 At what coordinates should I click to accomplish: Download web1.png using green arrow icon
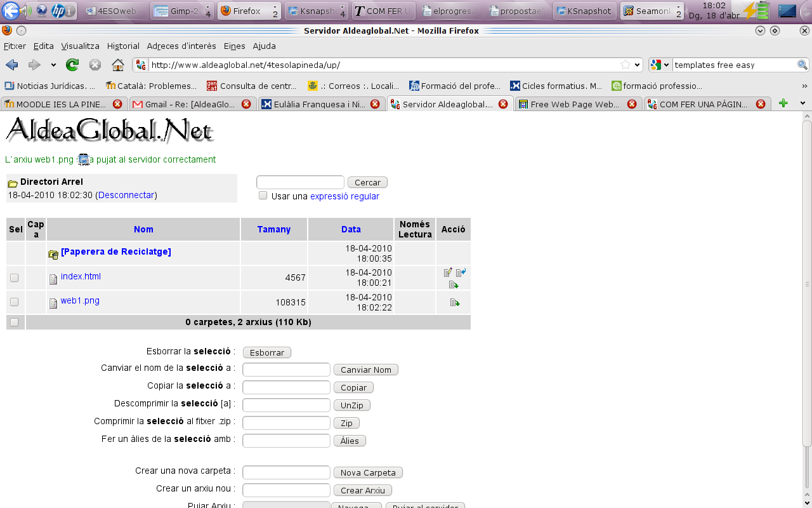point(454,302)
